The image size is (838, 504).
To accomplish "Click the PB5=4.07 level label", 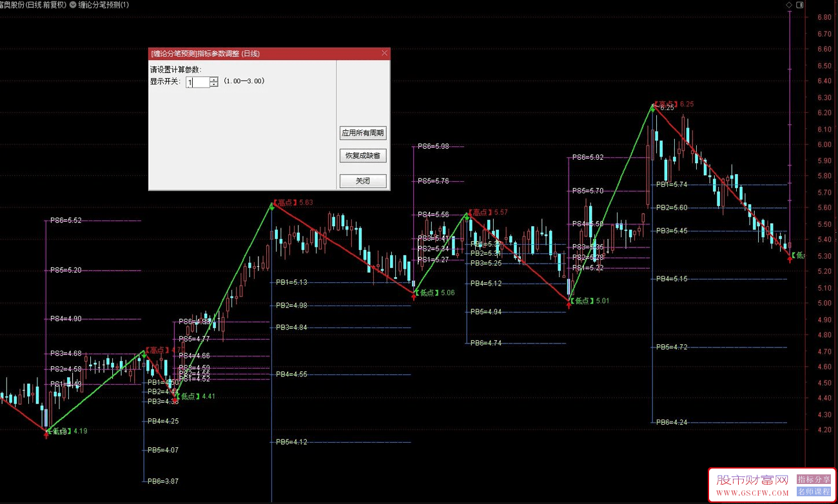I will click(x=163, y=450).
